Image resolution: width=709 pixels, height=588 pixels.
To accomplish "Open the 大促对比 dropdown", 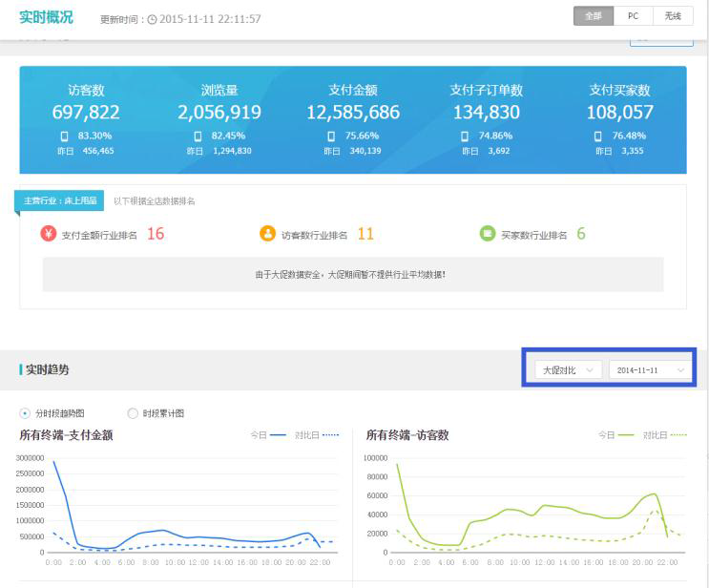I will (566, 369).
